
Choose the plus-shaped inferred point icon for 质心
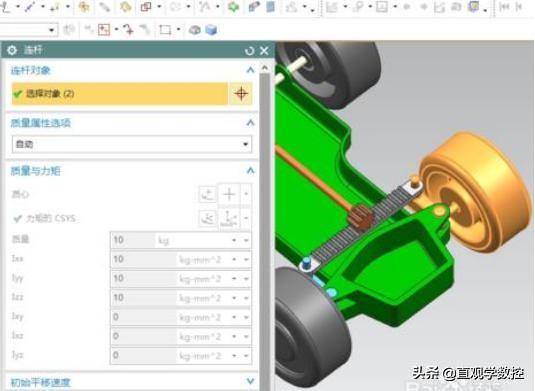coord(229,194)
